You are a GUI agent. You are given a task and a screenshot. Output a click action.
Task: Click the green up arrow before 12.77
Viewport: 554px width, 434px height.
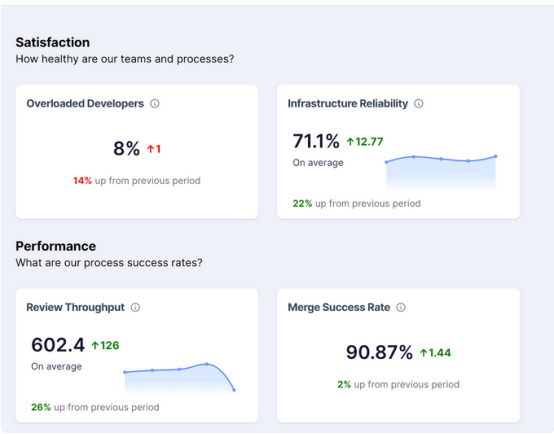tap(350, 142)
